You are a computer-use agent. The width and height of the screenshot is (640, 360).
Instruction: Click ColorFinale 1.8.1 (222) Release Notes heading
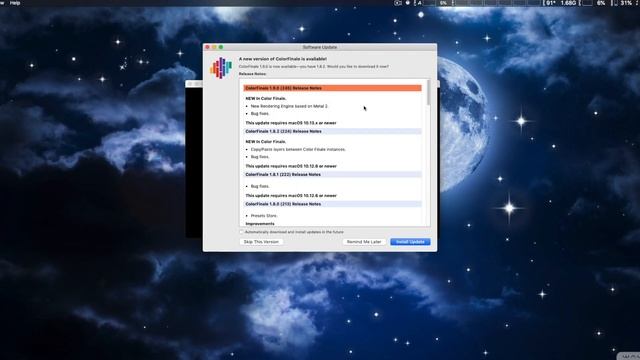pos(332,174)
